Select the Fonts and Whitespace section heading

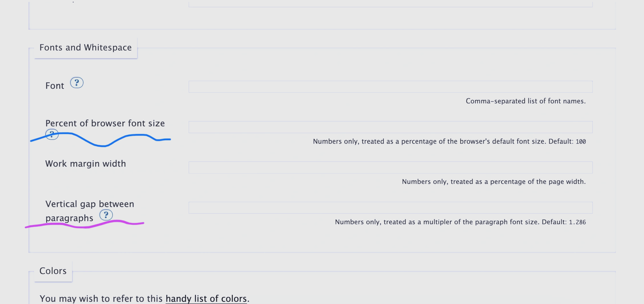[x=86, y=47]
